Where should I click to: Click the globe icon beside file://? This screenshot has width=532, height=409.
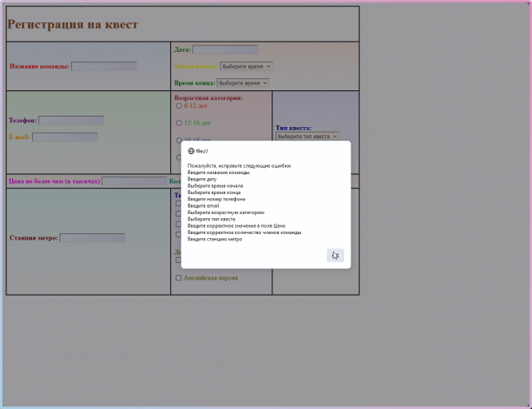coord(191,151)
